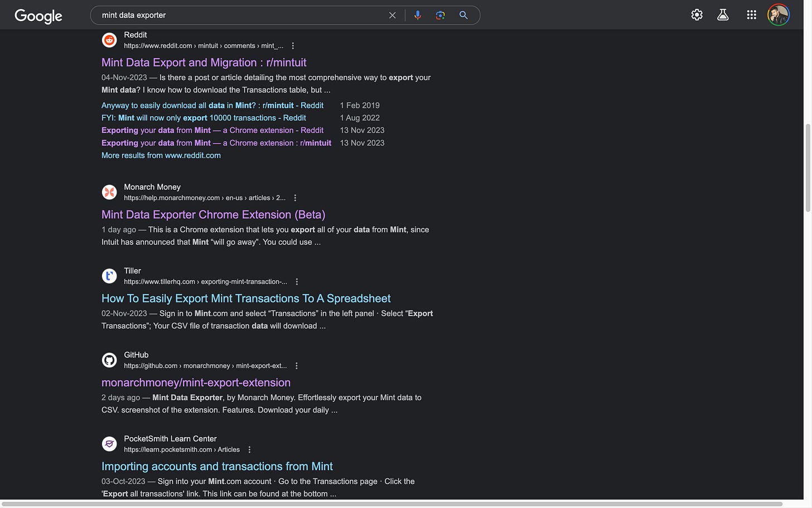
Task: Open 'FYI: Mint will now only export 10000 transactions'
Action: [x=204, y=118]
